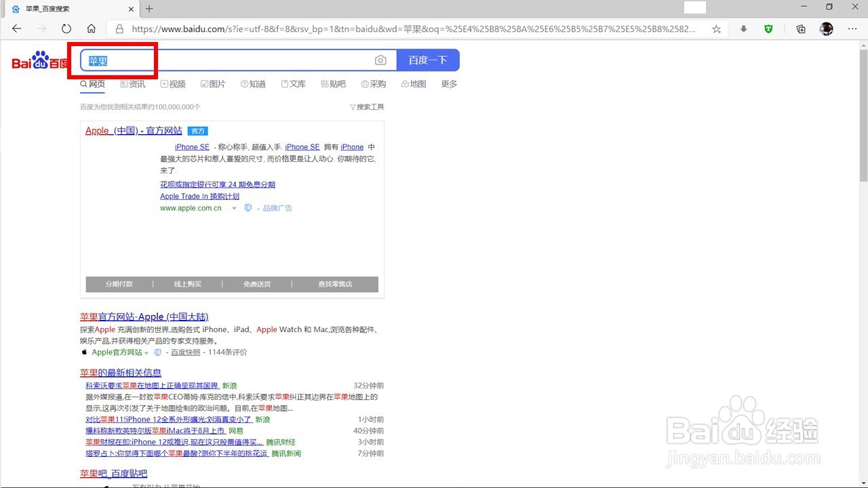This screenshot has height=488, width=868.
Task: Click the 品牌广告 label
Action: [x=277, y=208]
